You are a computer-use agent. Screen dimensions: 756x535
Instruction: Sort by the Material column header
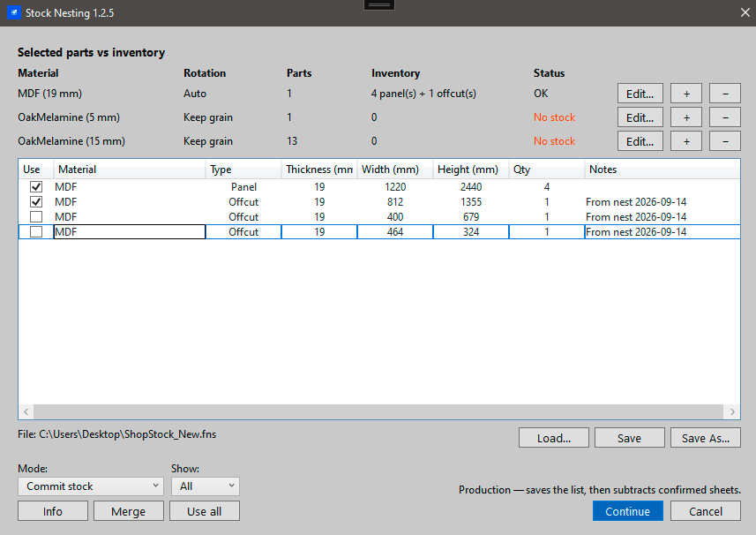tap(130, 170)
